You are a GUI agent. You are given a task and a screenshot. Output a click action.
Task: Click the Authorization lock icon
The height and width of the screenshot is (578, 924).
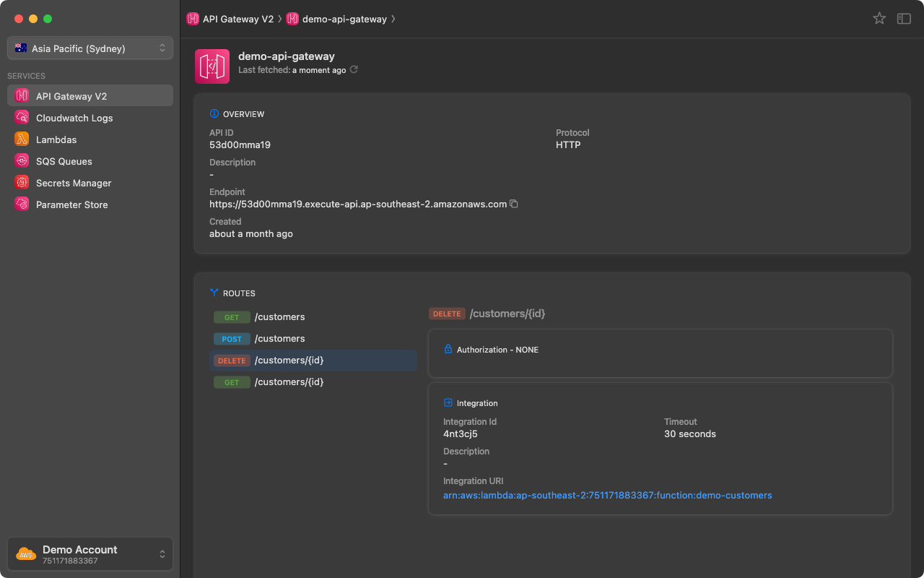coord(448,349)
